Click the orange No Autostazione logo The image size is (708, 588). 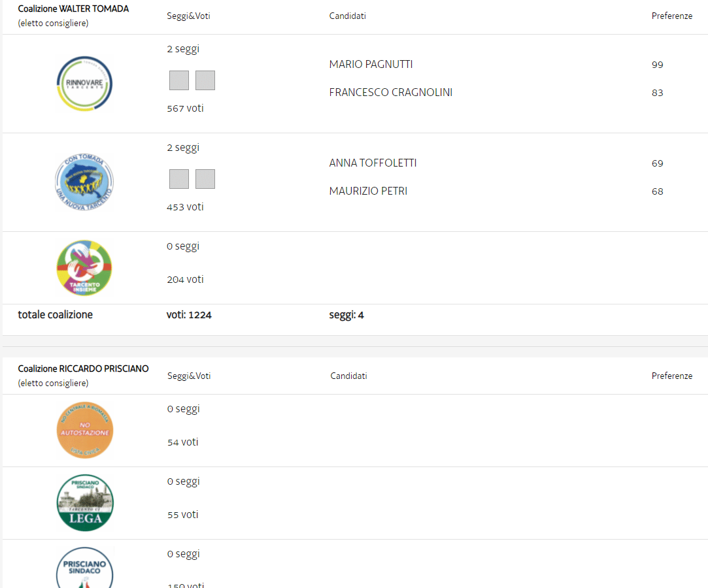(84, 430)
